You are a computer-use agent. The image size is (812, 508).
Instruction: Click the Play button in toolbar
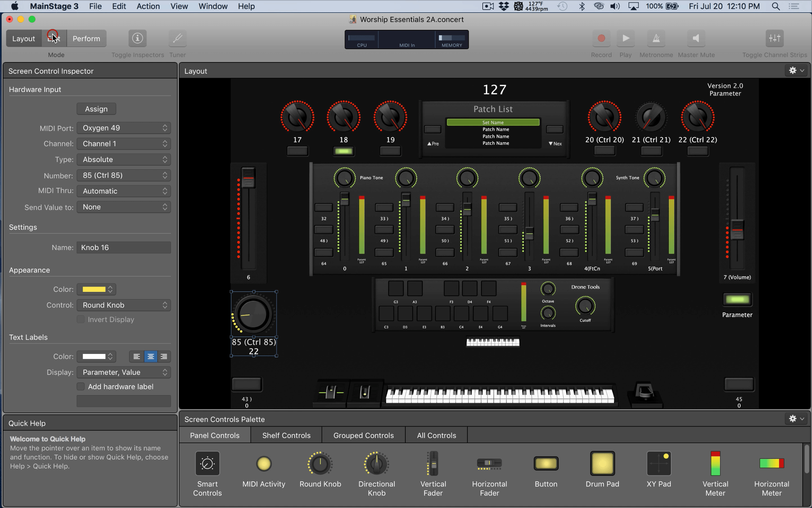pos(625,38)
